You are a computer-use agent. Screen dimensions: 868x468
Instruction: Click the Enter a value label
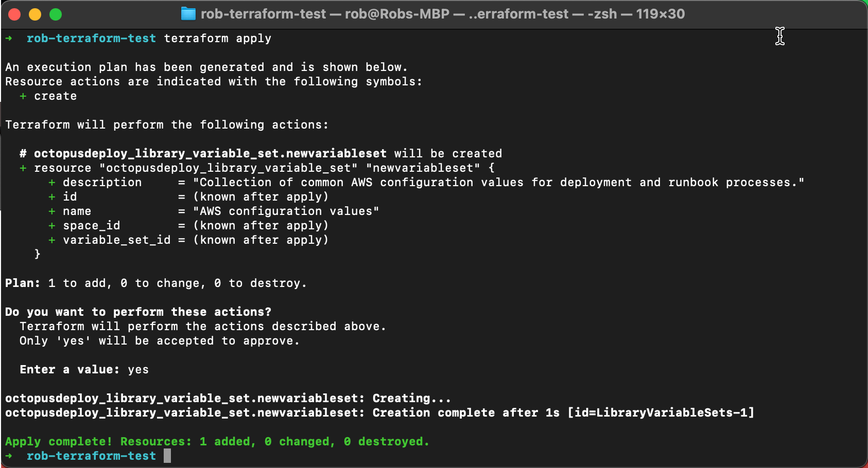68,369
